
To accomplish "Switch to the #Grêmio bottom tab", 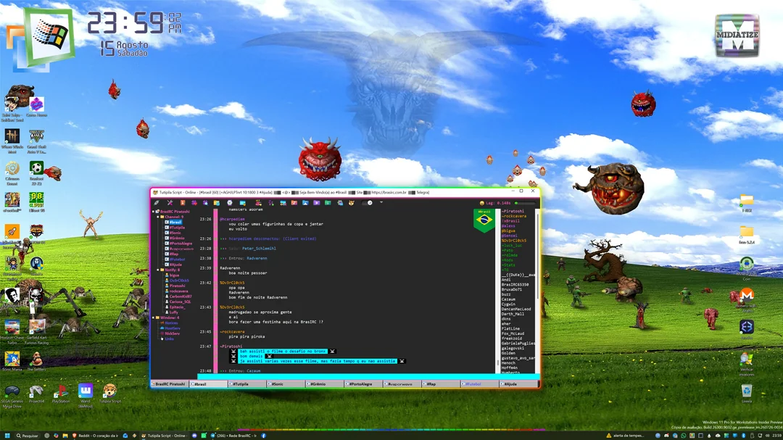I will [325, 384].
